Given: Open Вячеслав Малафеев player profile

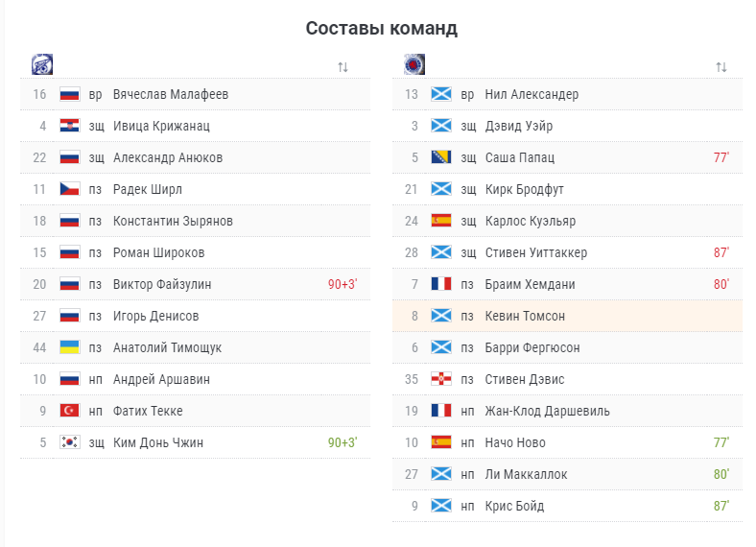Looking at the screenshot, I should [171, 94].
